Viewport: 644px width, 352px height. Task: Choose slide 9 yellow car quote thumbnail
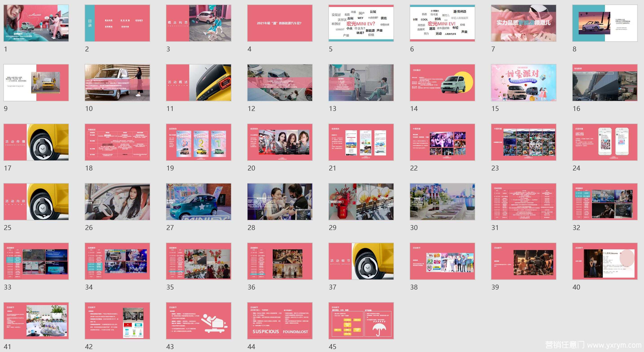[36, 83]
